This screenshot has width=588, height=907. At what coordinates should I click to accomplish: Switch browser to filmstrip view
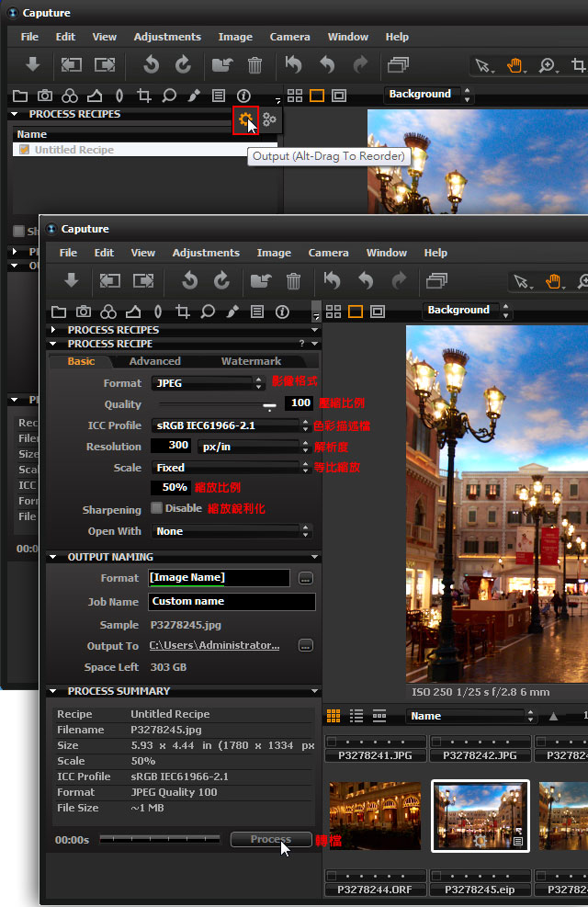click(x=379, y=716)
